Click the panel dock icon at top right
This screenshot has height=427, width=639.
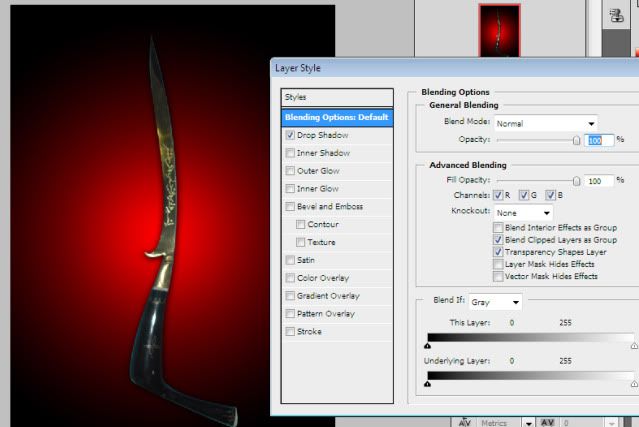pyautogui.click(x=616, y=15)
